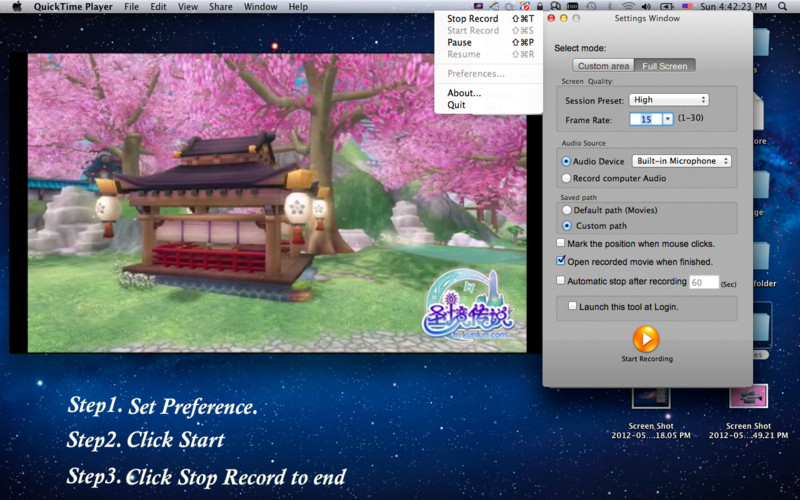Close the Settings Window

pos(551,18)
